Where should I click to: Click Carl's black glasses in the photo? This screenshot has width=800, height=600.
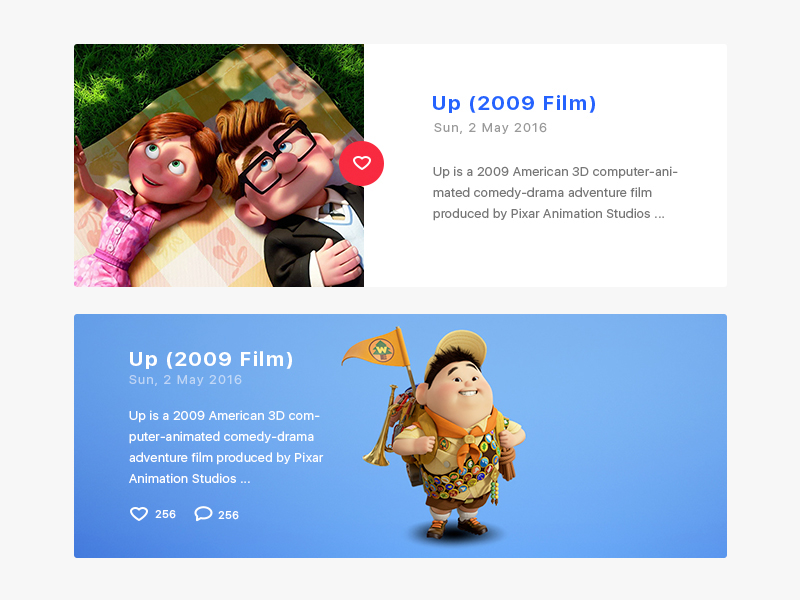[x=277, y=158]
